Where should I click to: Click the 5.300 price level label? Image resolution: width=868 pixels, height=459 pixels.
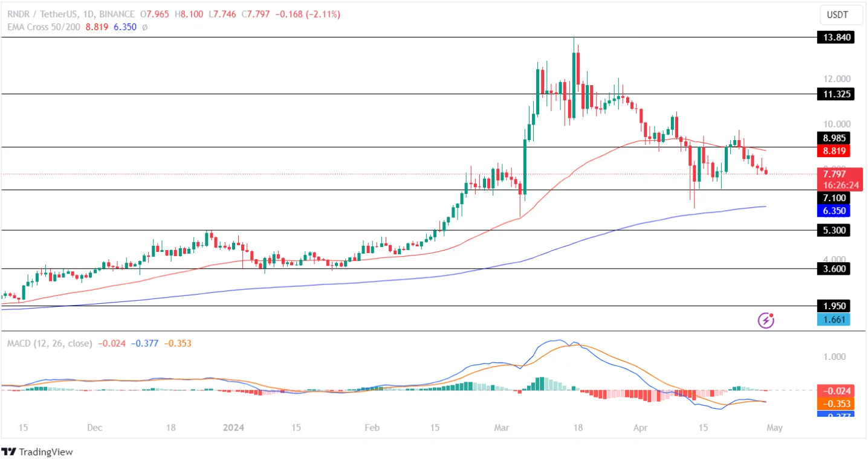[834, 230]
